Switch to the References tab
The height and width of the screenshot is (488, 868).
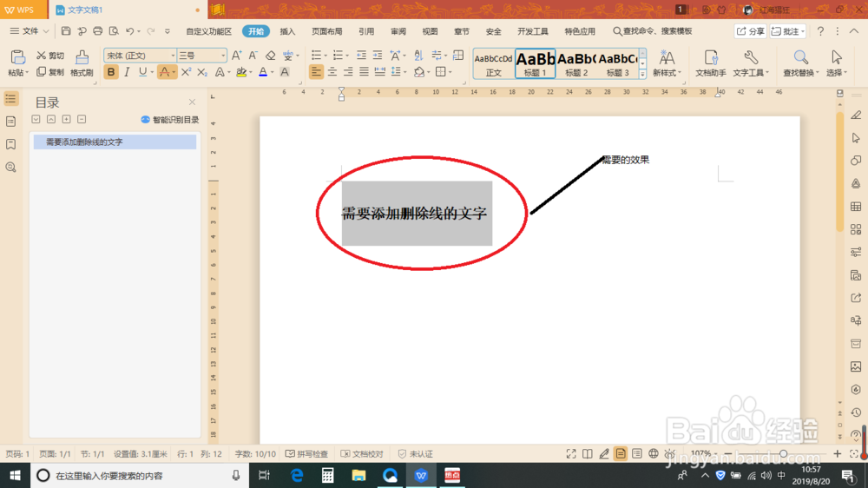coord(366,31)
